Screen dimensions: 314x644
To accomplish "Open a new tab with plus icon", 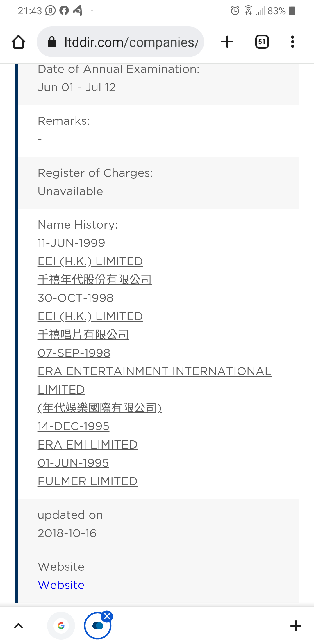I will pyautogui.click(x=227, y=42).
